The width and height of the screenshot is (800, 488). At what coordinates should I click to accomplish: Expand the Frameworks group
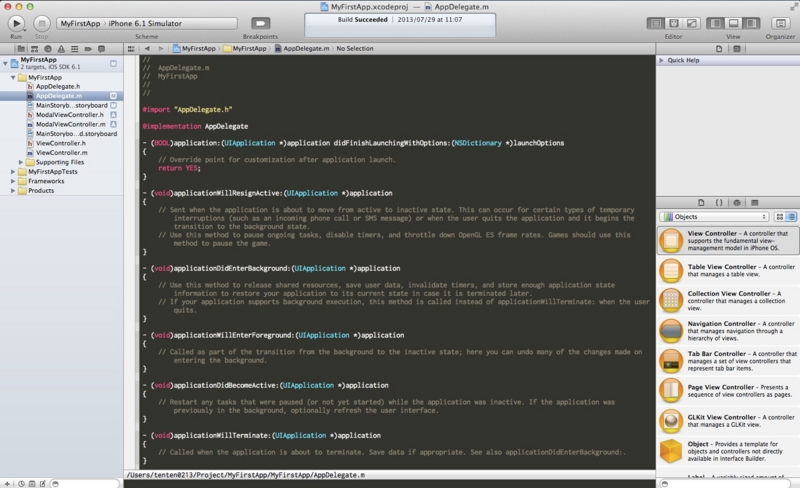13,181
